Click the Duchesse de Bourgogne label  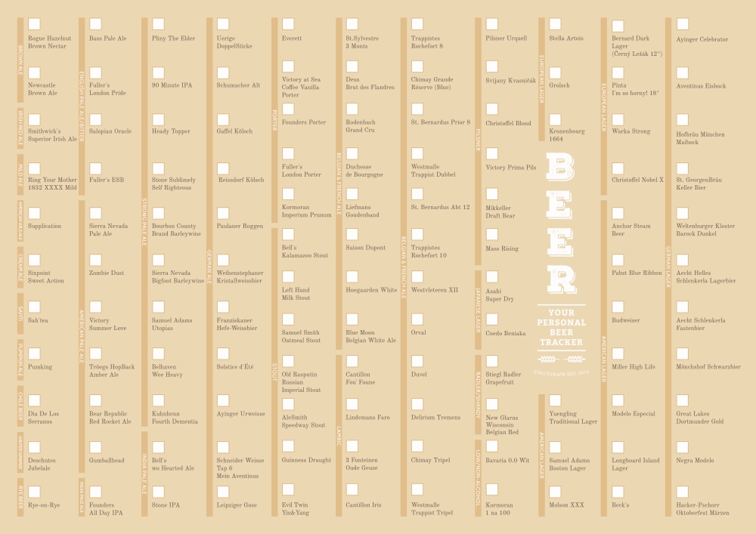pos(364,171)
